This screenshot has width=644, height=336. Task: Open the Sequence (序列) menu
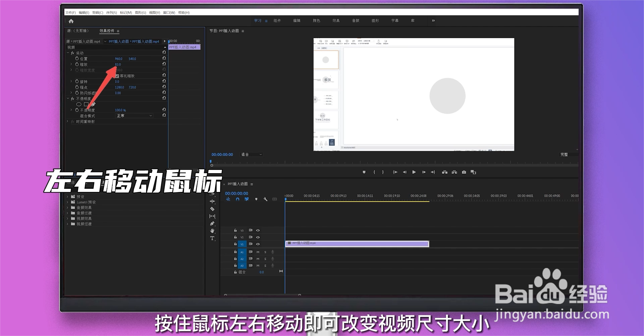click(x=111, y=12)
